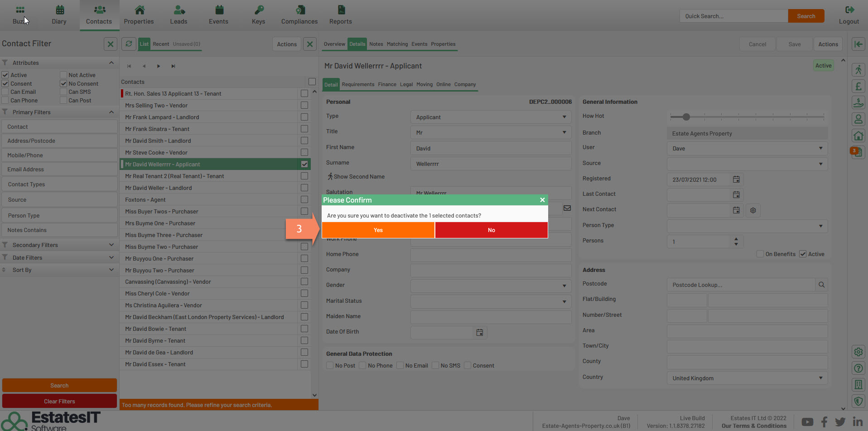Open the Twitter link in footer
868x431 pixels.
pyautogui.click(x=840, y=422)
